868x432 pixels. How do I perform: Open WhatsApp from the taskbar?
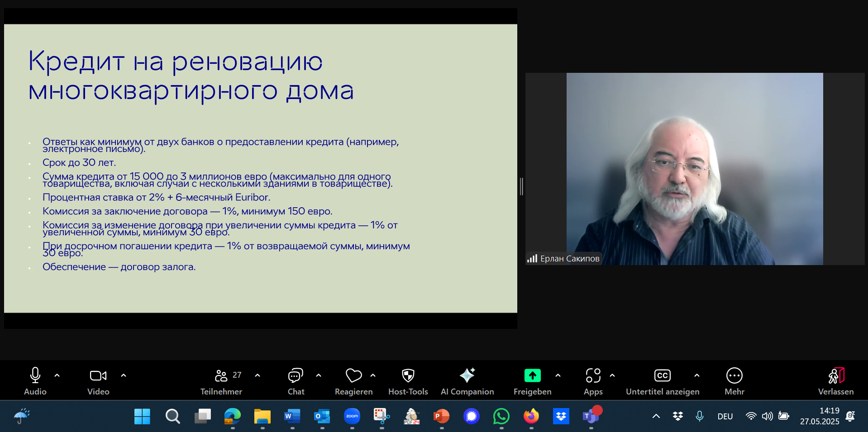click(501, 416)
